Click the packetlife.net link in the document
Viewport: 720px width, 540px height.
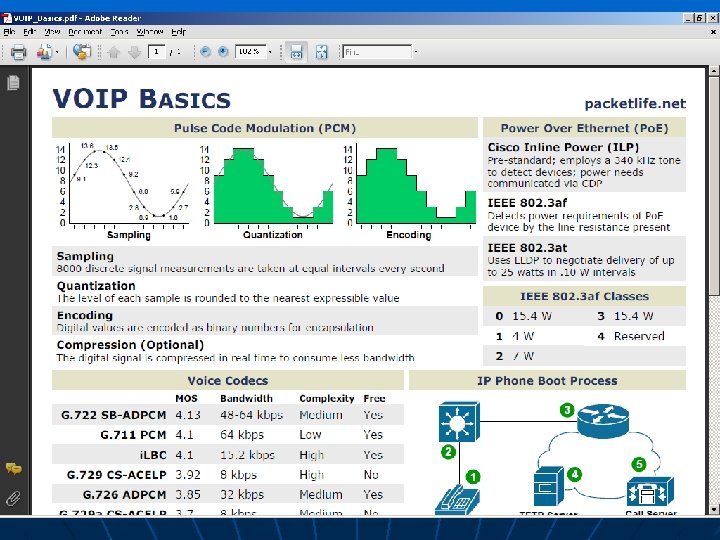635,104
